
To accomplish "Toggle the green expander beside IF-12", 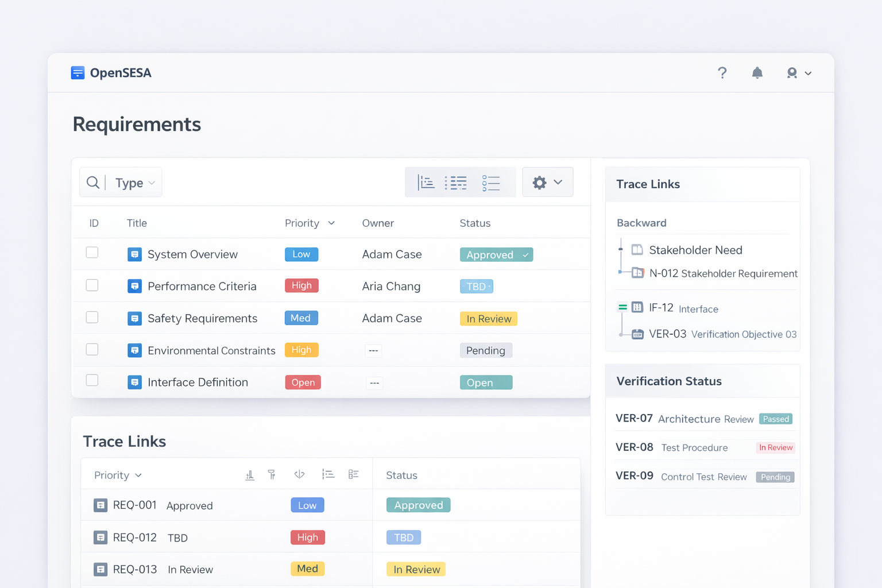I will (622, 307).
